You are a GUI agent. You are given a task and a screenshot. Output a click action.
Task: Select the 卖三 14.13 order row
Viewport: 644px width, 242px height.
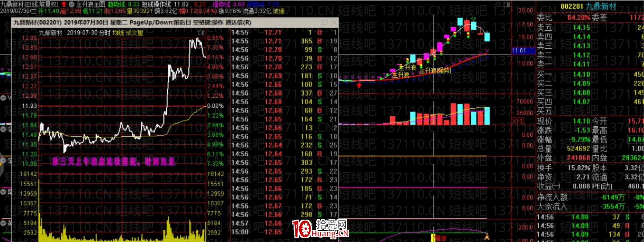click(590, 46)
